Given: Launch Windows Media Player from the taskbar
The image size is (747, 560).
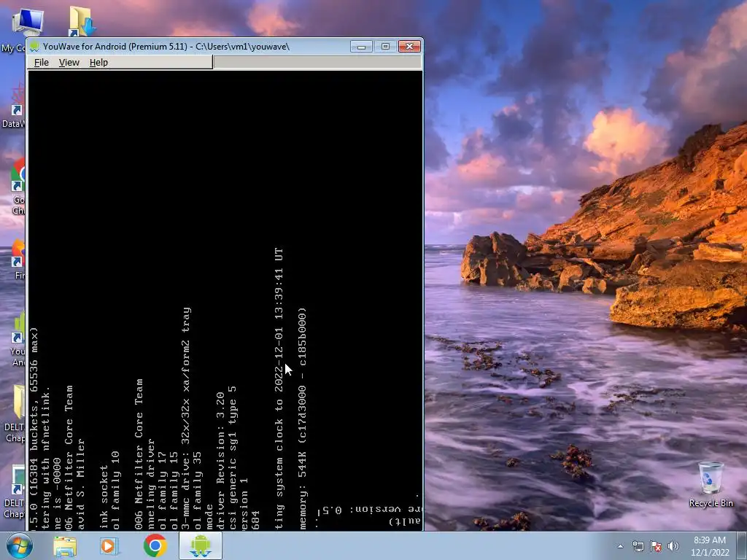Looking at the screenshot, I should pos(109,545).
